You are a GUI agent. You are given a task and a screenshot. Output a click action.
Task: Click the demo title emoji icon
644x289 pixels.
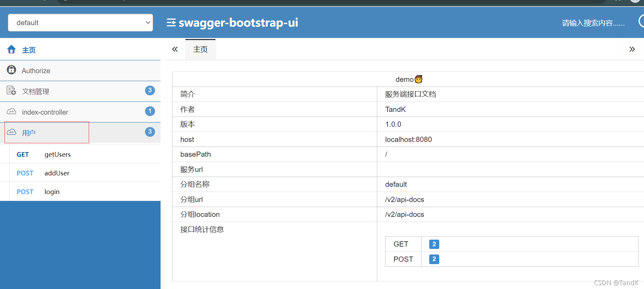coord(419,79)
